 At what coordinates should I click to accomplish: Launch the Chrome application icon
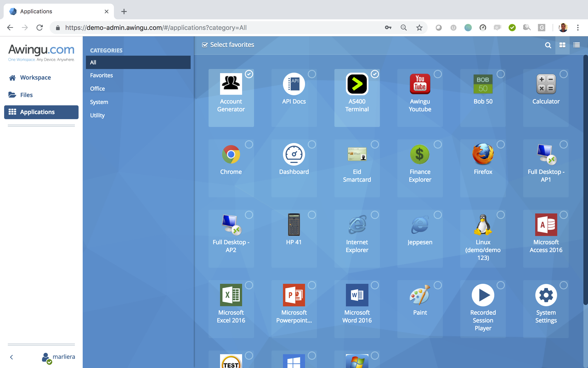[x=231, y=154]
